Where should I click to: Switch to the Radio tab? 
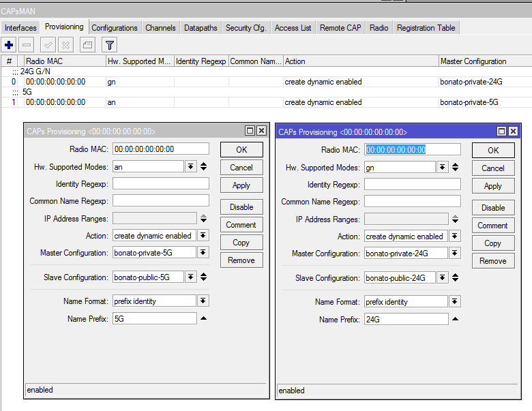(379, 28)
